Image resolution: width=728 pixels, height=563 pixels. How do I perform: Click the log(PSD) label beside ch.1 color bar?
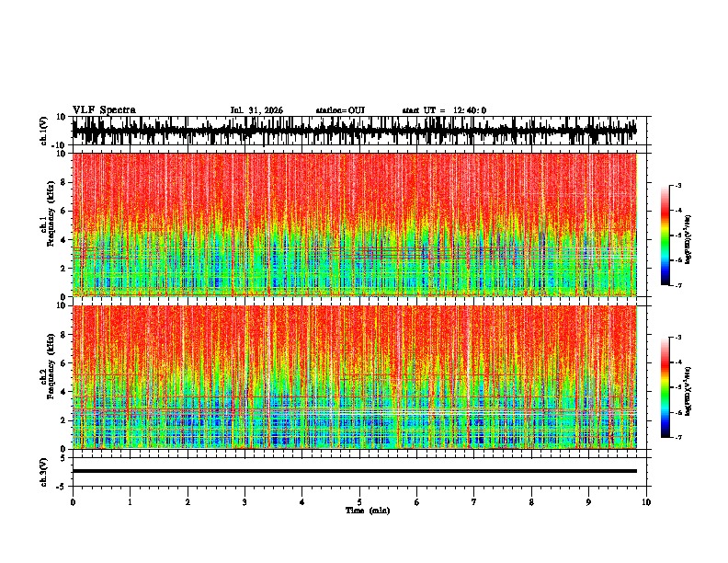[x=688, y=239]
